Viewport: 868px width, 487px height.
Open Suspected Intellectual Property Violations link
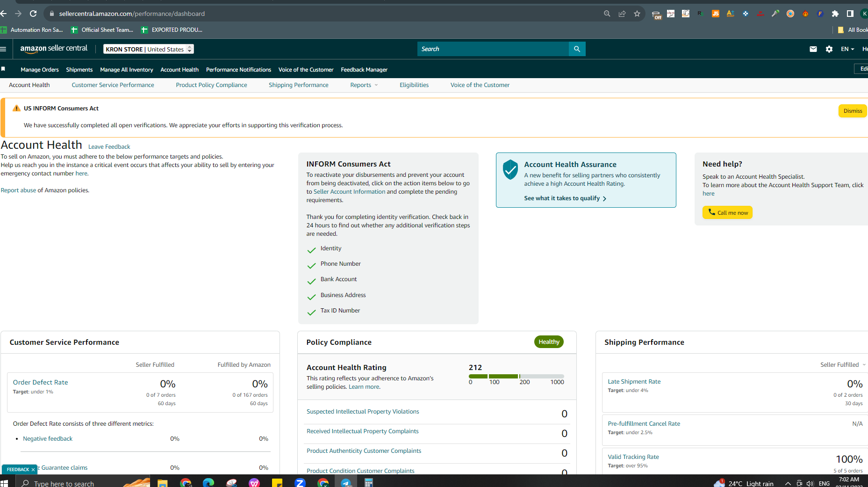(363, 412)
